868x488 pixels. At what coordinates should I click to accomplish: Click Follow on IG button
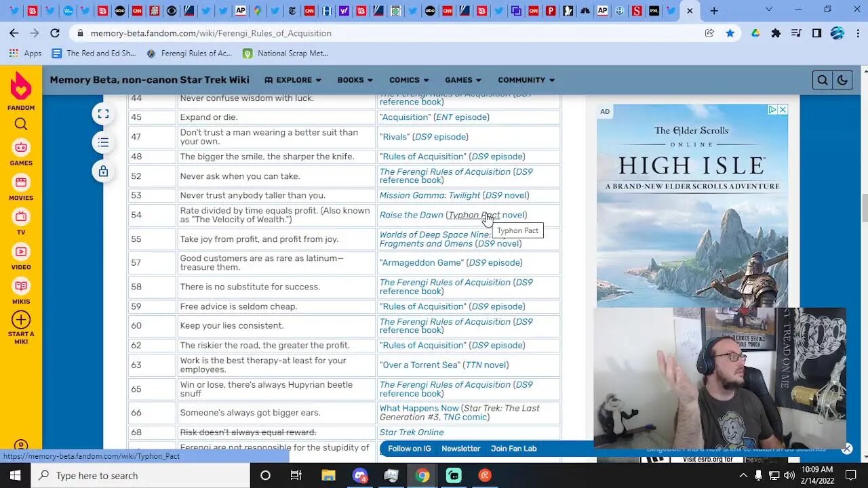[x=409, y=449]
